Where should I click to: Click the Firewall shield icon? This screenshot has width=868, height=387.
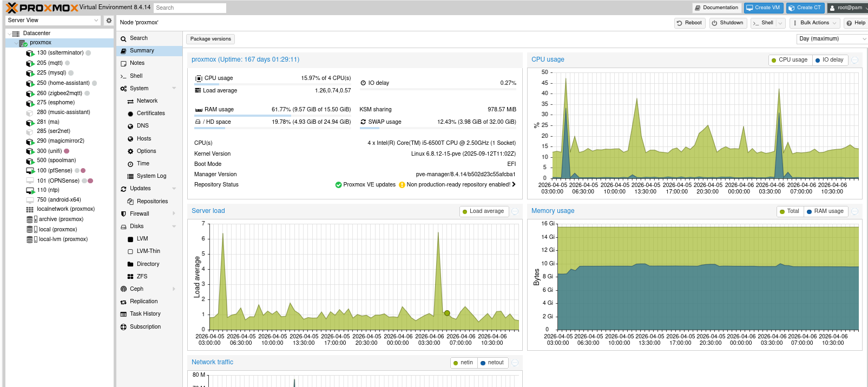point(123,214)
